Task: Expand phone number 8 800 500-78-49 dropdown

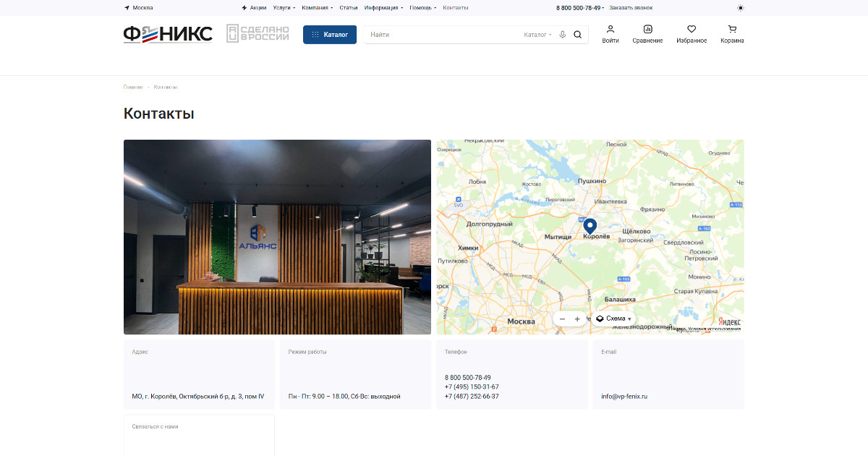Action: tap(580, 8)
